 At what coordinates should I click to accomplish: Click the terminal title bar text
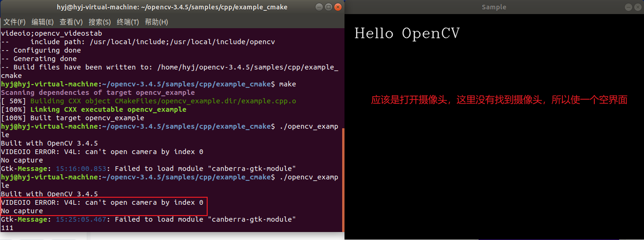click(171, 7)
